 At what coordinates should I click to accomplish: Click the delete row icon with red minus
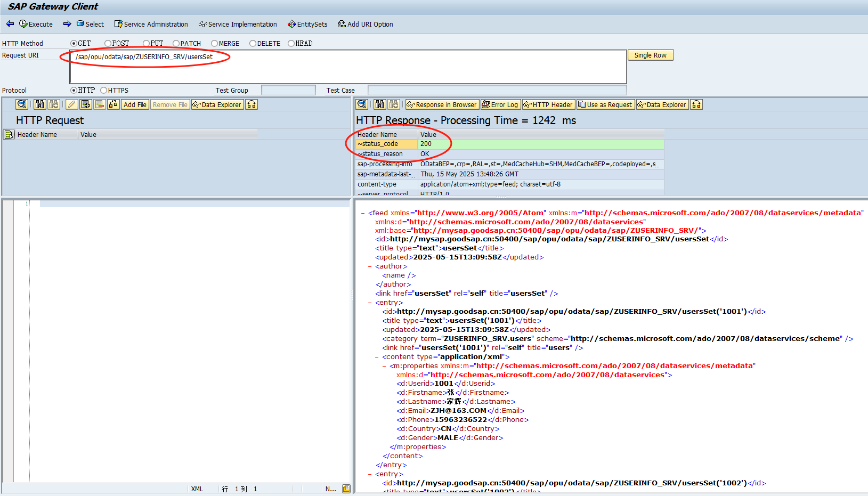[x=100, y=104]
